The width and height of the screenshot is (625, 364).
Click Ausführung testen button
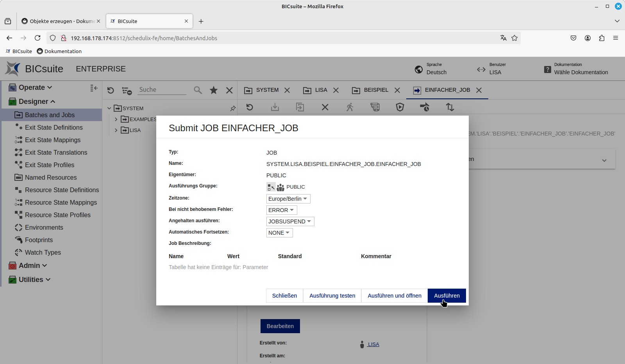(332, 296)
